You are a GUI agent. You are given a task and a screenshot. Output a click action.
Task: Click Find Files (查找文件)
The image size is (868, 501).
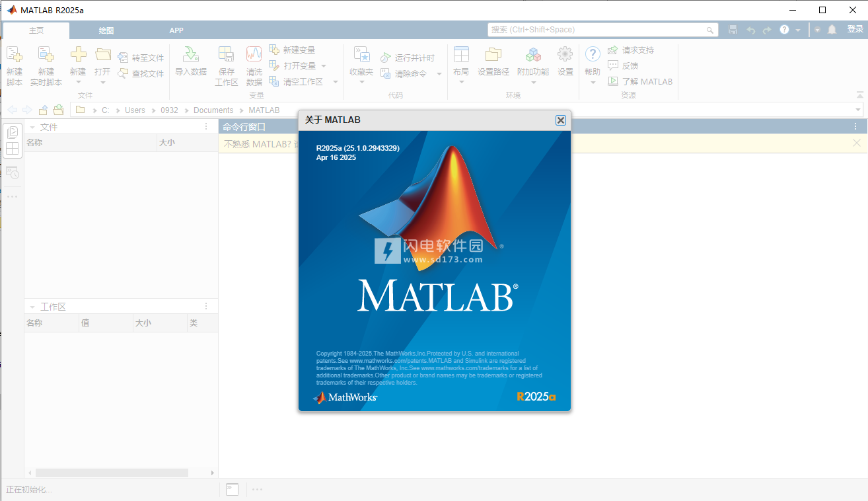(x=141, y=74)
